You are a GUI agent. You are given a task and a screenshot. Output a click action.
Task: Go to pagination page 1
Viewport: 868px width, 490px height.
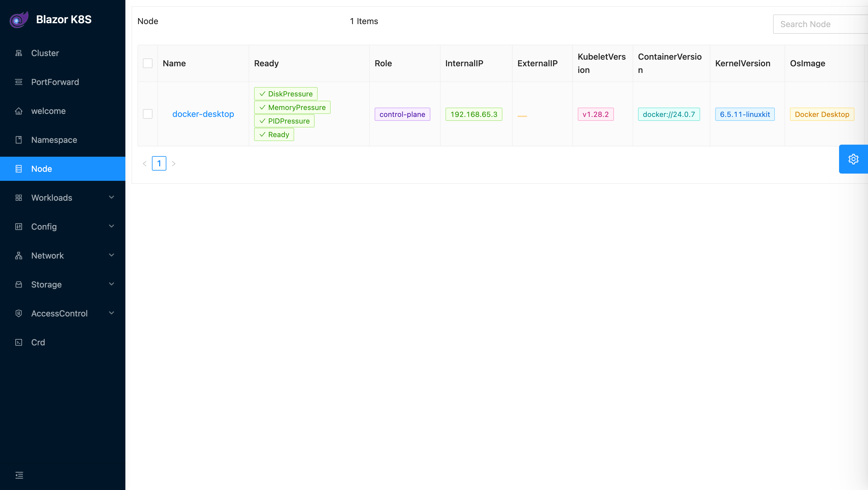[159, 163]
